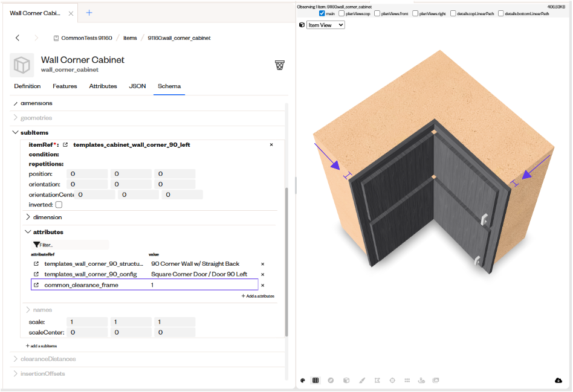Collapse the dimensions section
This screenshot has width=573, height=392.
pos(15,103)
